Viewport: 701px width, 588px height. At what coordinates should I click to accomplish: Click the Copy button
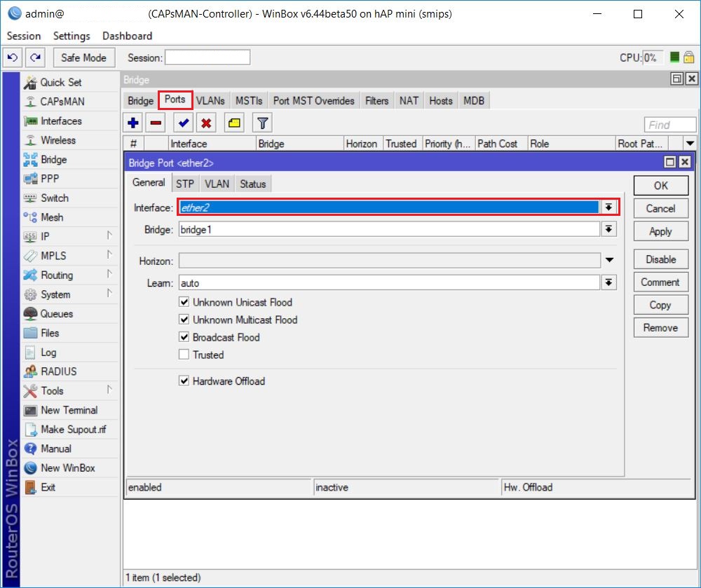pyautogui.click(x=661, y=305)
